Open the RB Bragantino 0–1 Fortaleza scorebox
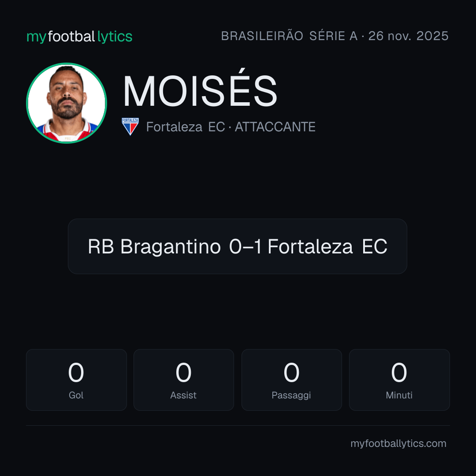Viewport: 476px width, 476px height. coord(238,246)
